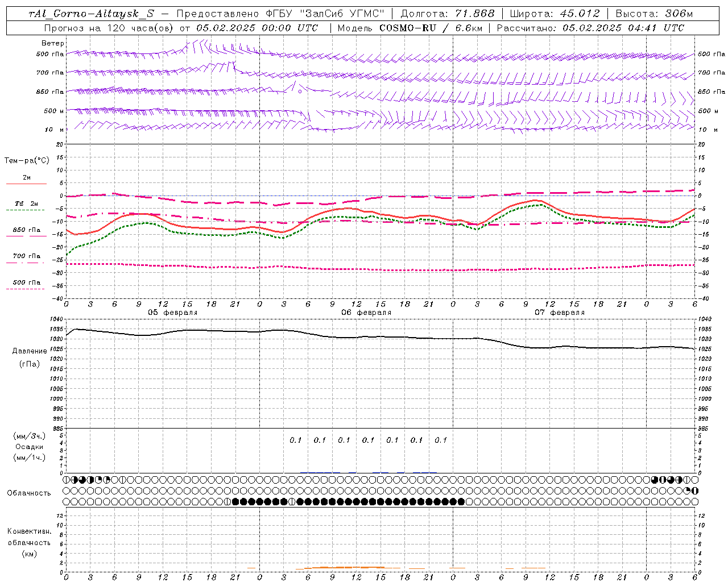Viewport: 728px width, 582px height.
Task: Click the 05 февраля date label
Action: point(173,313)
